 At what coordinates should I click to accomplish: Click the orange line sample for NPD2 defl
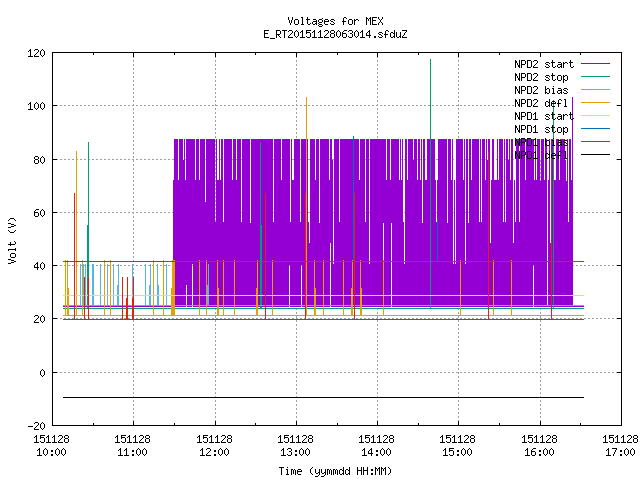point(595,103)
